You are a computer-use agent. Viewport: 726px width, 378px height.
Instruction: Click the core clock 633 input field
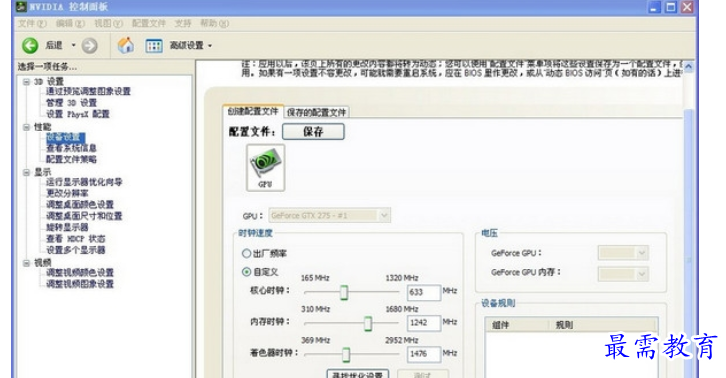point(424,292)
